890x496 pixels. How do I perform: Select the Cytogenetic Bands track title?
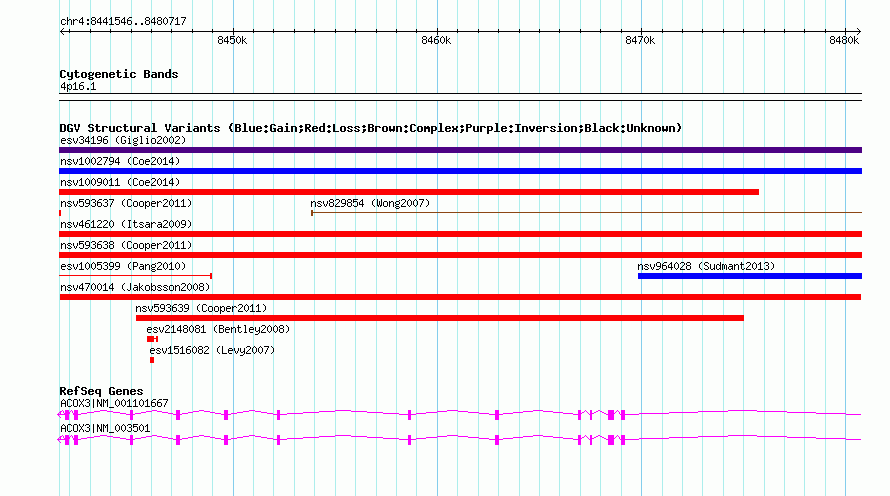click(x=119, y=74)
